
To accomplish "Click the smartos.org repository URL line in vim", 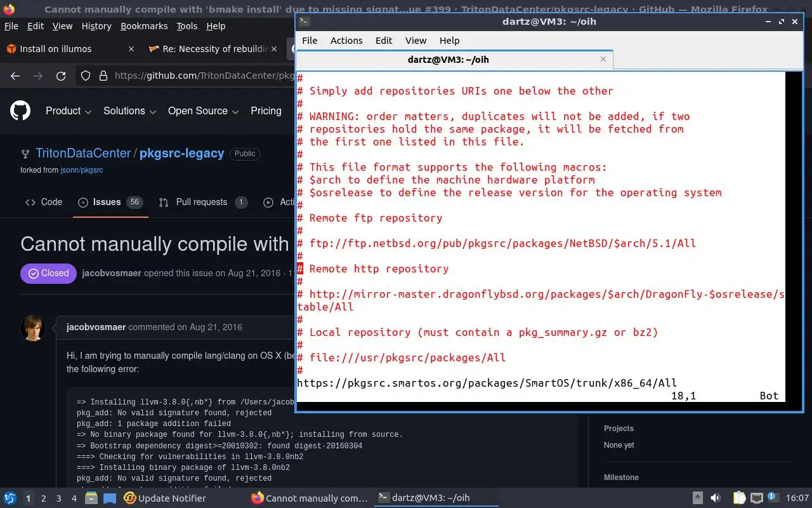I will [487, 383].
